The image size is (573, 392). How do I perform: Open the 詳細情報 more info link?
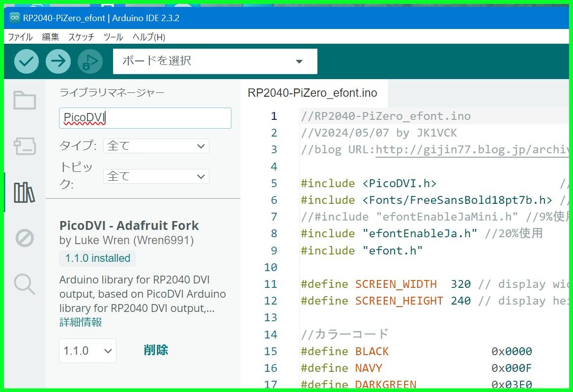(81, 322)
